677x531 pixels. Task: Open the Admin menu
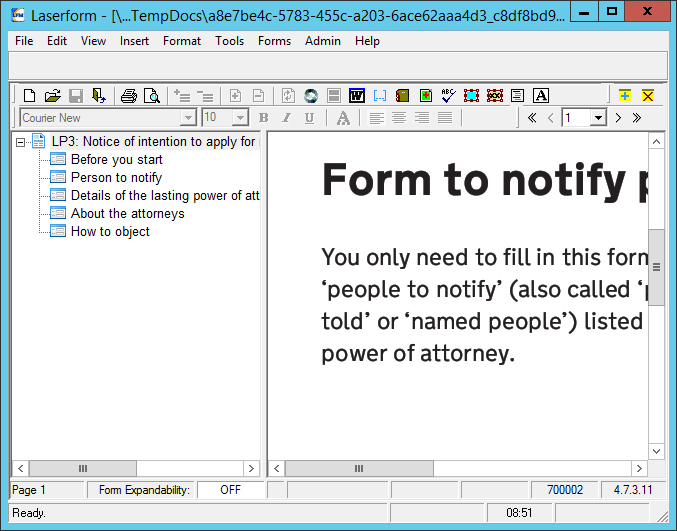click(x=323, y=41)
